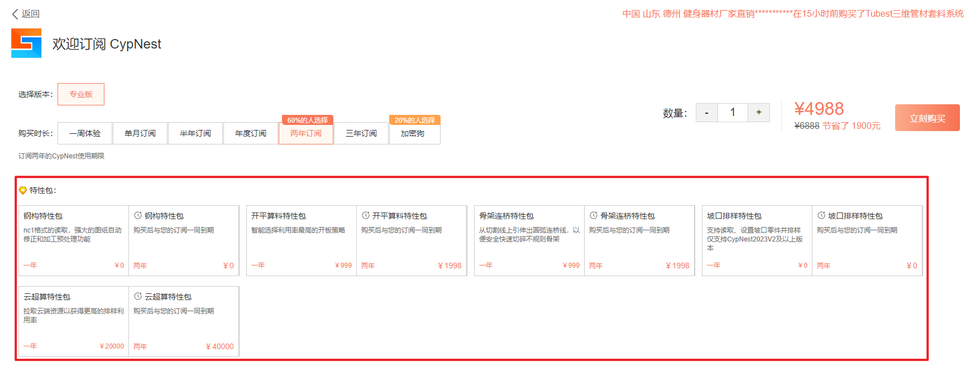Click the 欢迎订阅 CypNest heading

tap(107, 44)
